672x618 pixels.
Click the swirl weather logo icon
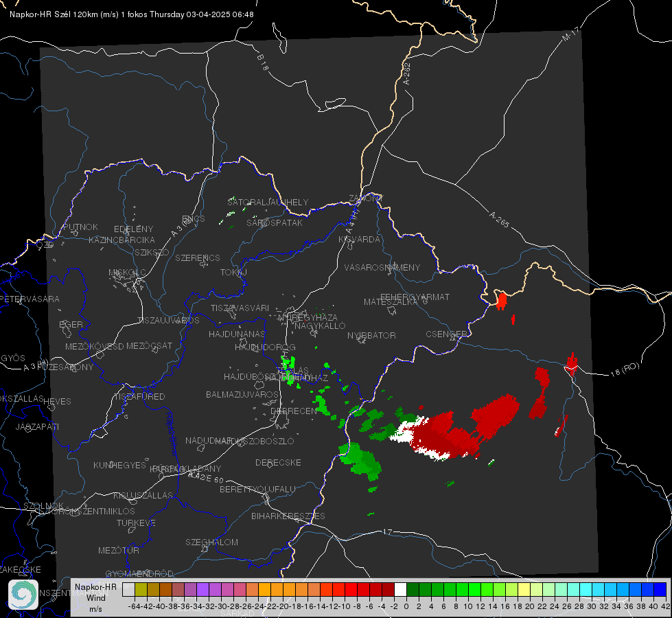coord(23,595)
